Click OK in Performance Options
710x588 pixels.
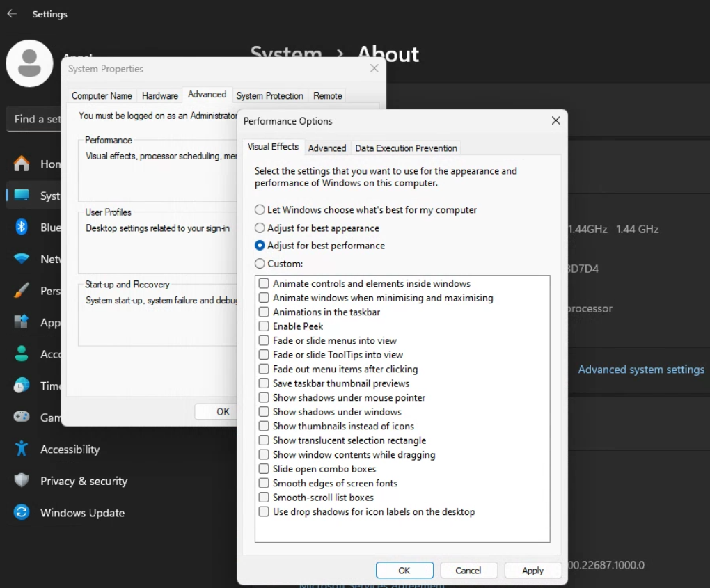click(404, 571)
